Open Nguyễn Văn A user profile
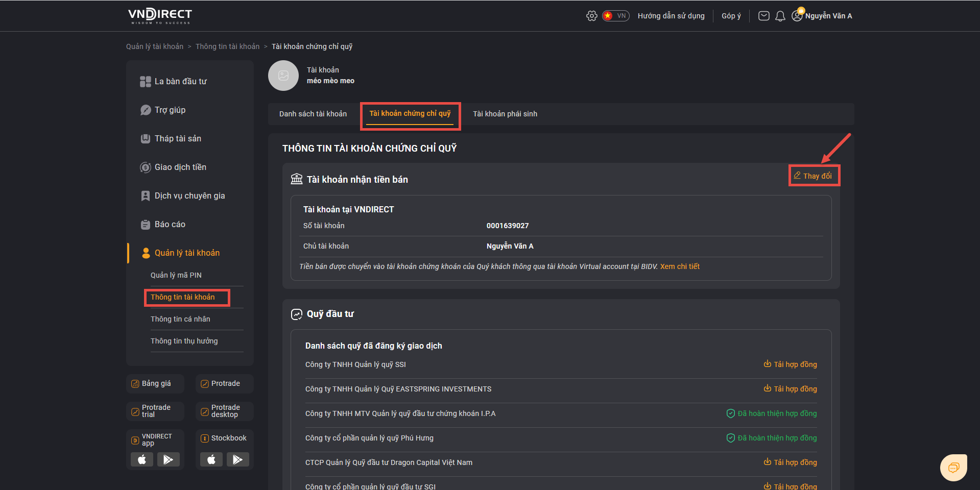The width and height of the screenshot is (980, 490). (x=822, y=15)
